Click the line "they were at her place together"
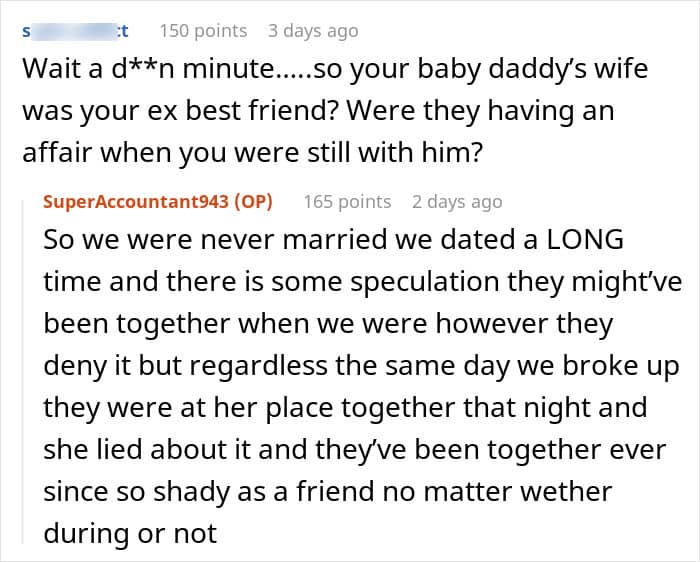Image resolution: width=700 pixels, height=562 pixels. coord(345,408)
